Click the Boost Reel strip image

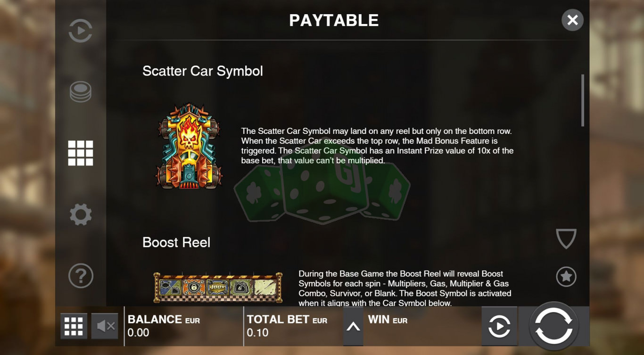pos(218,287)
